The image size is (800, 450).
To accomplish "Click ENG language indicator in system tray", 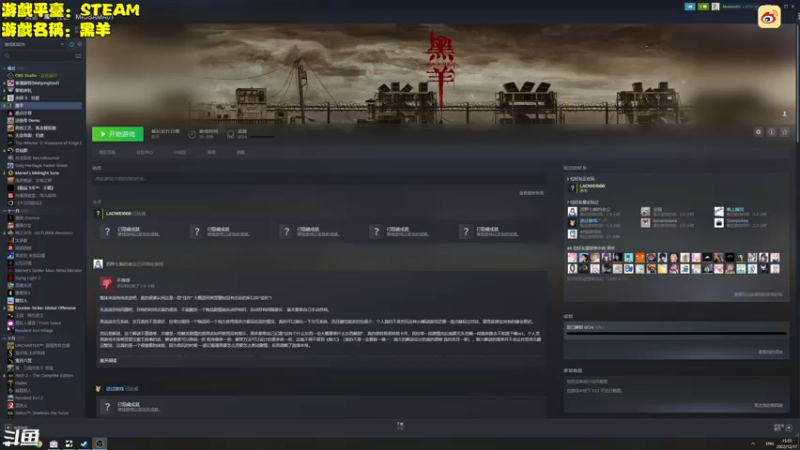I will pos(769,443).
